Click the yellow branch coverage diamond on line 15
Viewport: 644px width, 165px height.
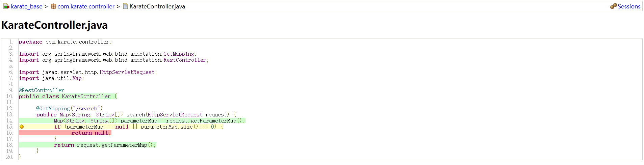(22, 127)
